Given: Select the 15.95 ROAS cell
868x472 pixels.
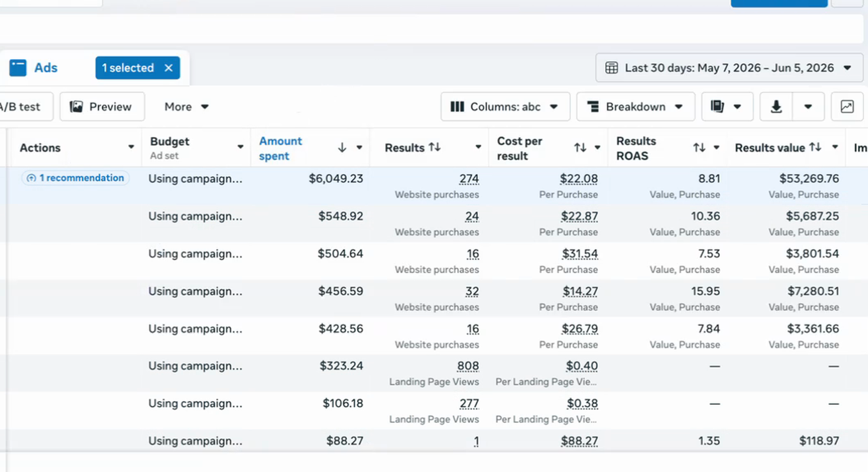Looking at the screenshot, I should pyautogui.click(x=706, y=292).
